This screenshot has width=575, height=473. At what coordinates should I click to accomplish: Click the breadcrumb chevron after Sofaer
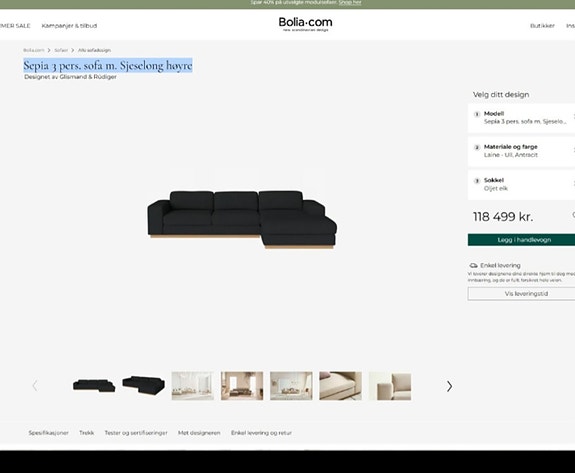(x=73, y=50)
